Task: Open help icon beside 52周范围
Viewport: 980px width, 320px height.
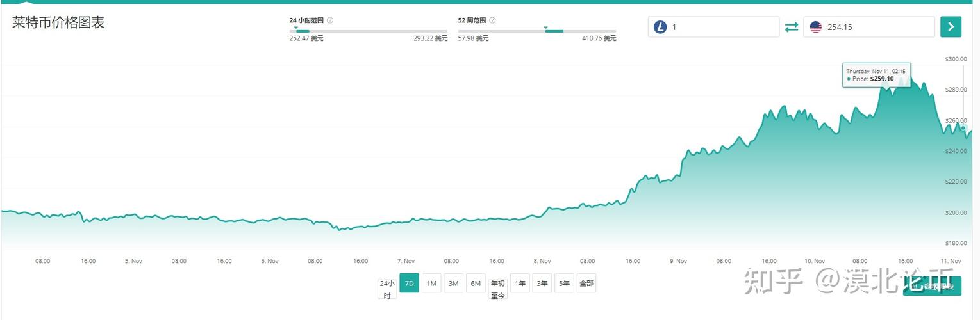Action: (492, 20)
